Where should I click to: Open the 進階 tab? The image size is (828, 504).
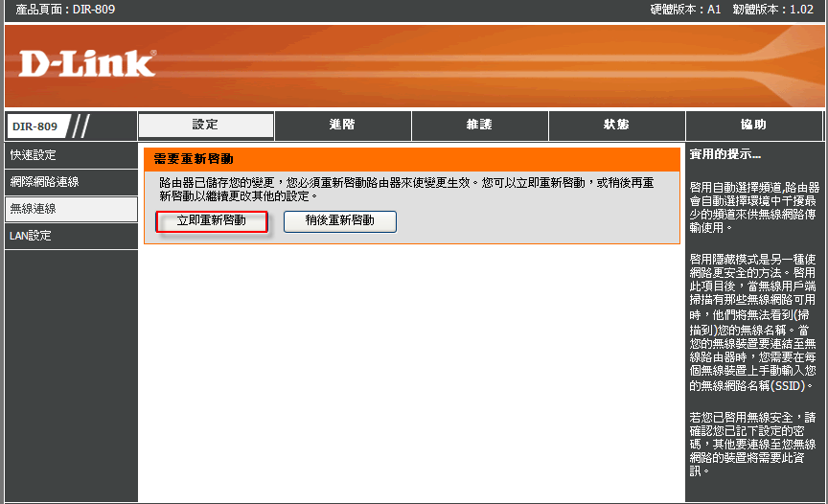point(342,126)
